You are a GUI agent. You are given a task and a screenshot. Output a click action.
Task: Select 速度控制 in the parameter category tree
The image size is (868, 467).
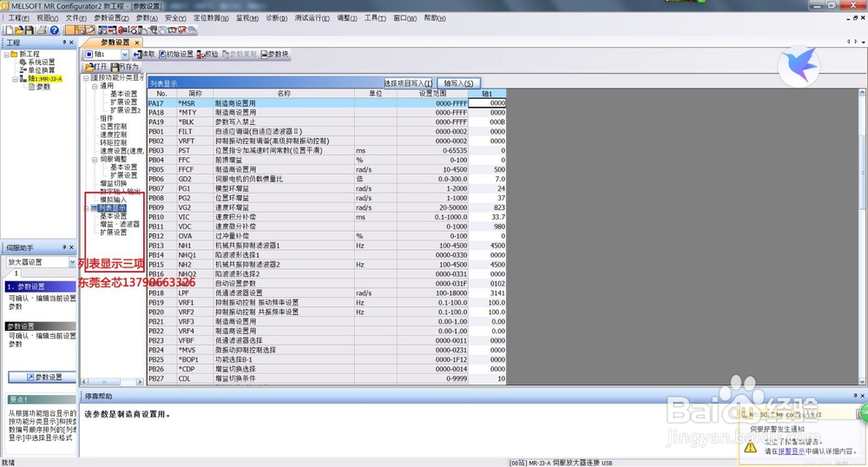(x=114, y=135)
